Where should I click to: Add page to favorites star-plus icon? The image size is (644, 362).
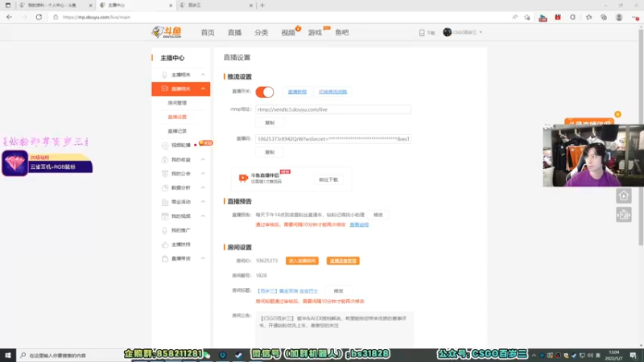click(x=527, y=17)
